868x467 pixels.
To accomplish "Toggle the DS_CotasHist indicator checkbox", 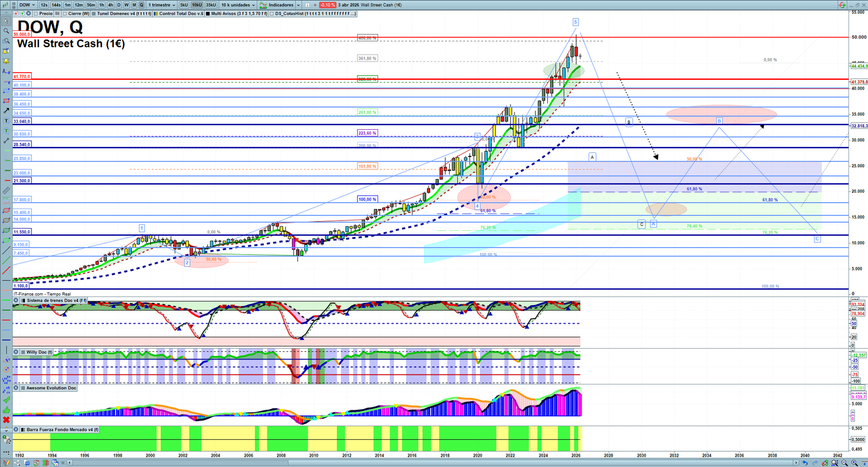I will [271, 14].
